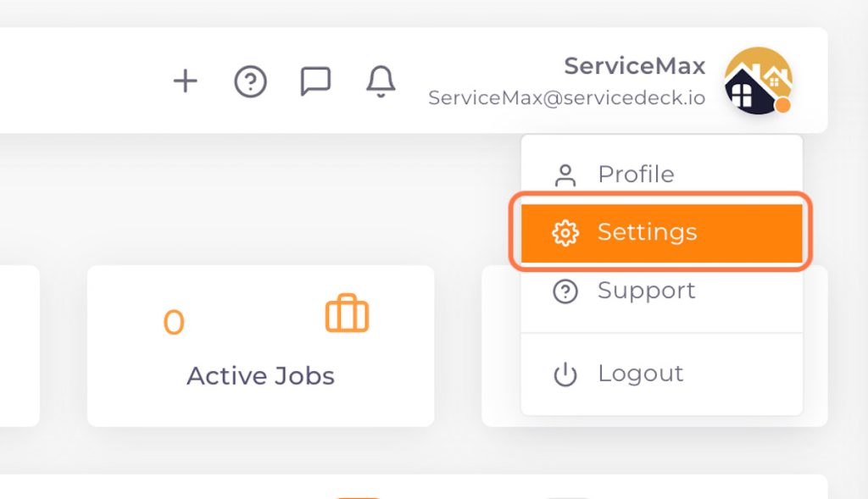Open the account dropdown via the avatar
This screenshot has width=868, height=499.
click(759, 82)
